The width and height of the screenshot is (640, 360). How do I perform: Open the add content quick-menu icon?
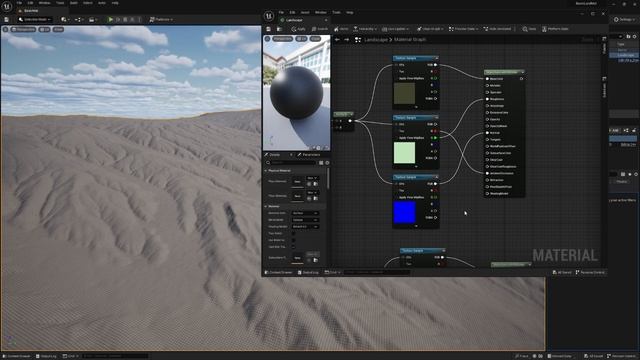(x=64, y=19)
